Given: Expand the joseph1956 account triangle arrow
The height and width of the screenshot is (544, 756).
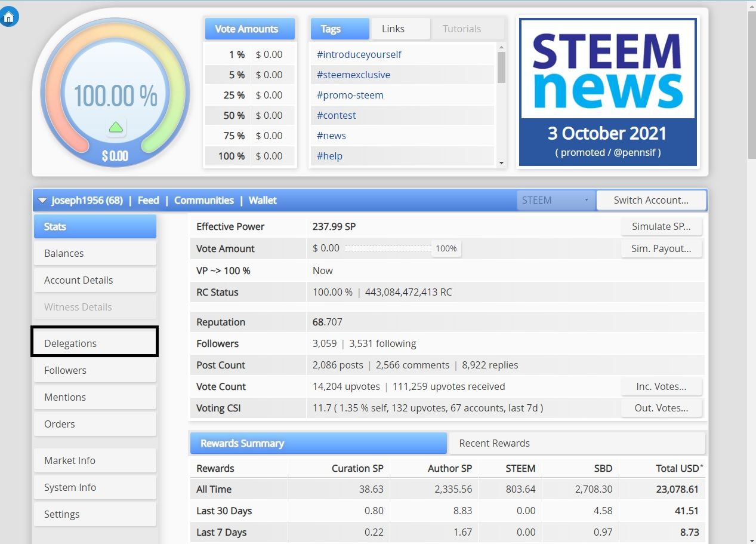Looking at the screenshot, I should (42, 201).
